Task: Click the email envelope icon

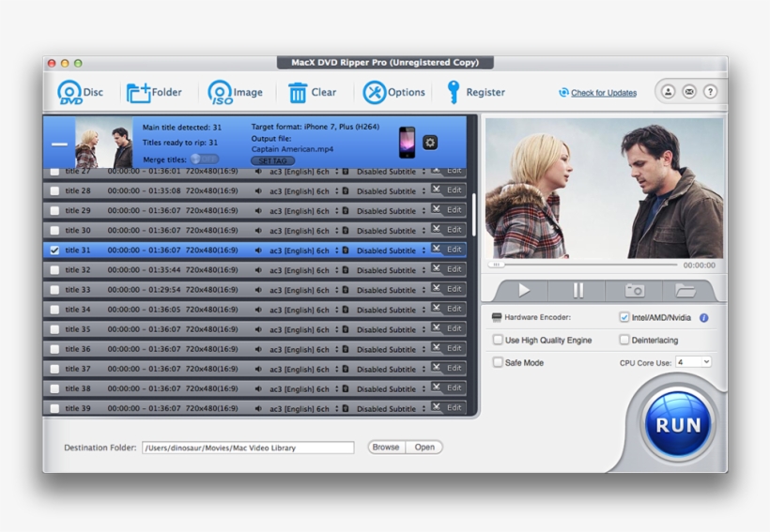Action: point(689,92)
